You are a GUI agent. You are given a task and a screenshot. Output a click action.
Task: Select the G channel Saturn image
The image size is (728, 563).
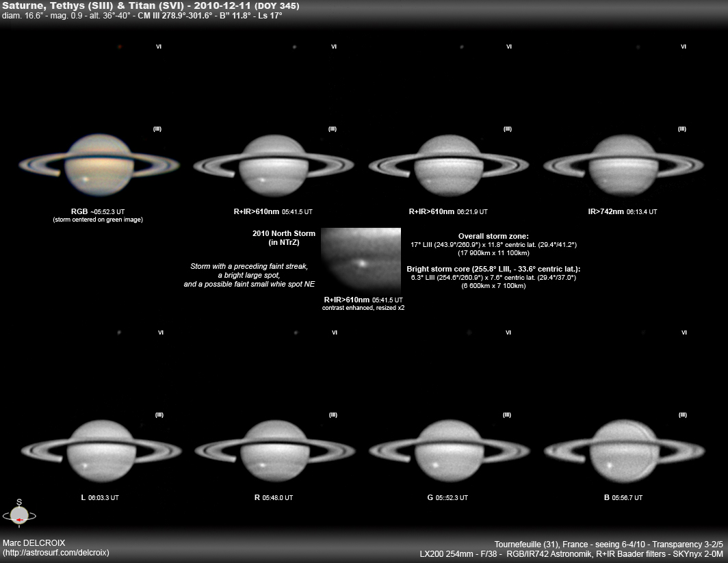coord(449,451)
